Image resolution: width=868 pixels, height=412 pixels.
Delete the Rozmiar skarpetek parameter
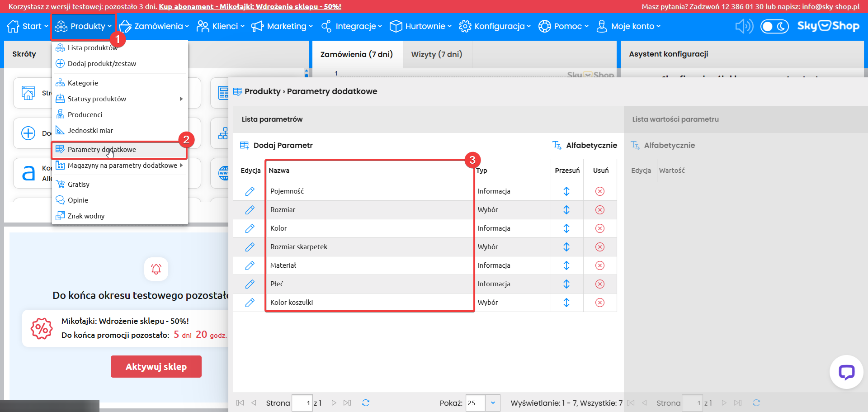[x=599, y=247]
